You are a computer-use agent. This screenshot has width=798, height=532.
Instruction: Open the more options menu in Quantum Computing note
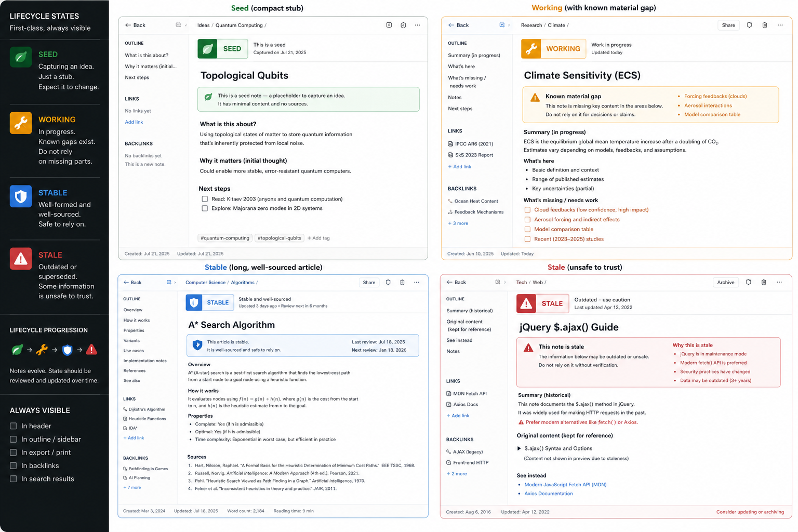417,25
